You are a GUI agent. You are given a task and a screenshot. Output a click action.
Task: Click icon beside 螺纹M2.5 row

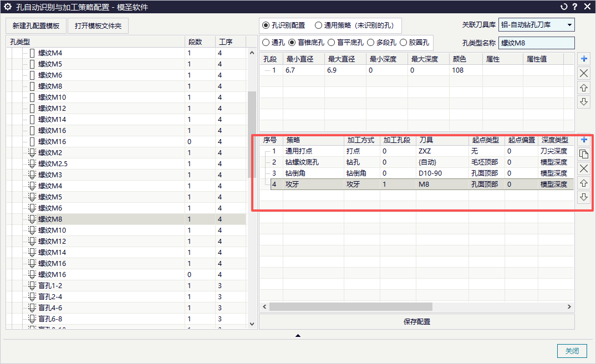[x=32, y=164]
